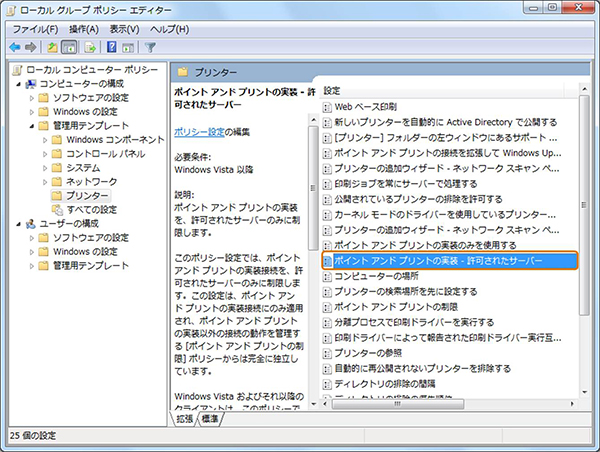Toggle the show/hide console tree icon
The width and height of the screenshot is (600, 452).
71,46
